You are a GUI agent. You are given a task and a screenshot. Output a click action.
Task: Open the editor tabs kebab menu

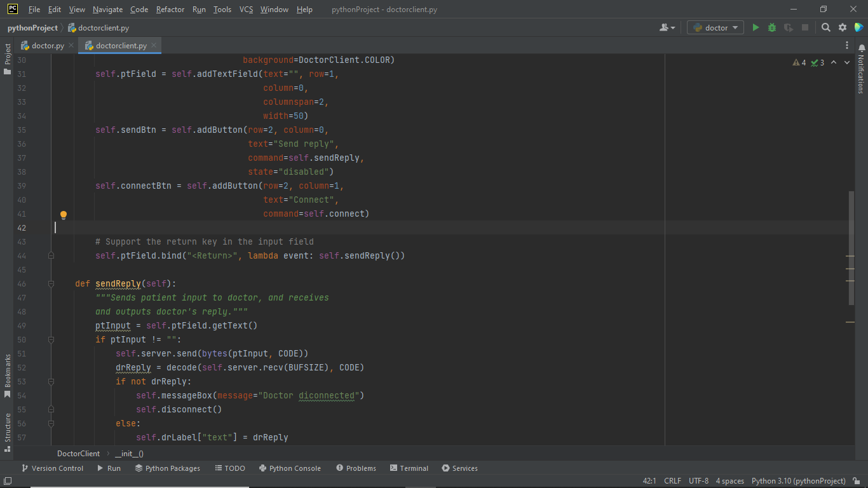(x=847, y=46)
